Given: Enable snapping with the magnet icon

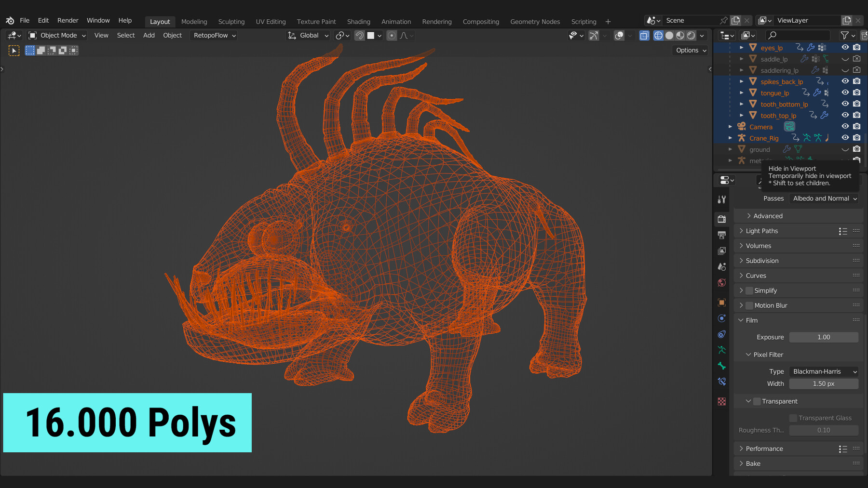Looking at the screenshot, I should [x=360, y=35].
